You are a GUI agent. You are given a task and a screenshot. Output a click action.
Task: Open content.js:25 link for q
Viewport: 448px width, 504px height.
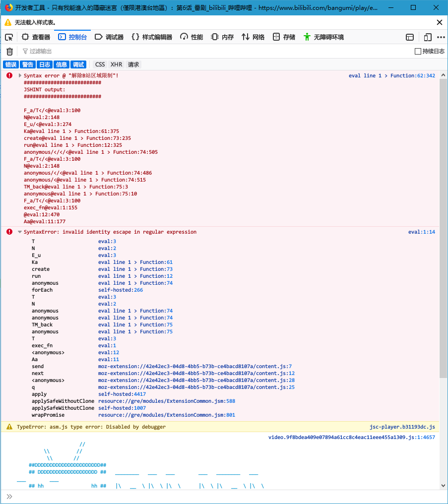point(196,387)
